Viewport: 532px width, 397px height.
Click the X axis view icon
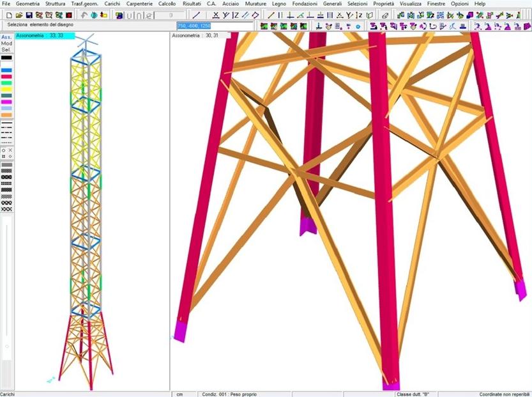click(x=215, y=15)
